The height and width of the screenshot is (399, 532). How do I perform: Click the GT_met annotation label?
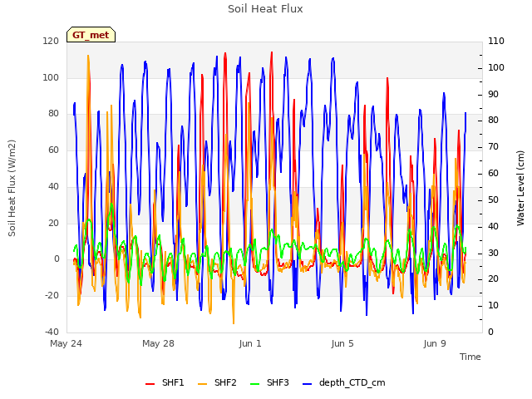[x=91, y=35]
